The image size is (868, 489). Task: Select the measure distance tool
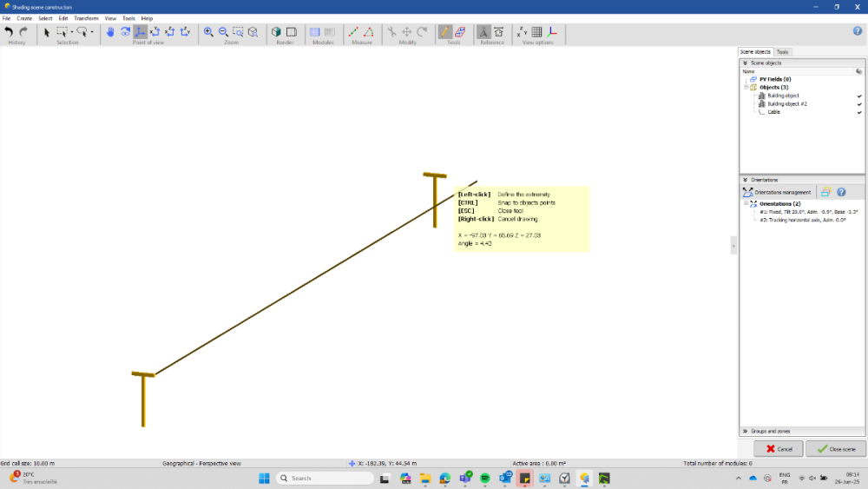[x=354, y=32]
